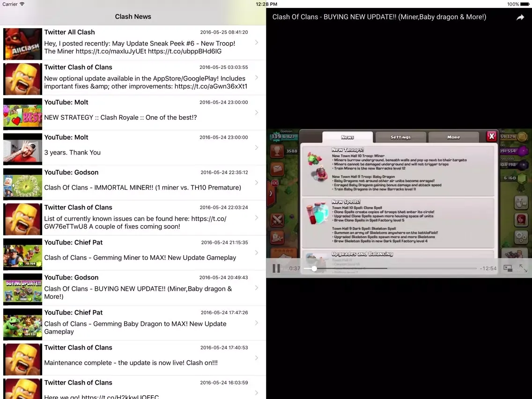Viewport: 532px width, 399px height.
Task: Tap the trophy icon in game sidebar
Action: click(277, 151)
